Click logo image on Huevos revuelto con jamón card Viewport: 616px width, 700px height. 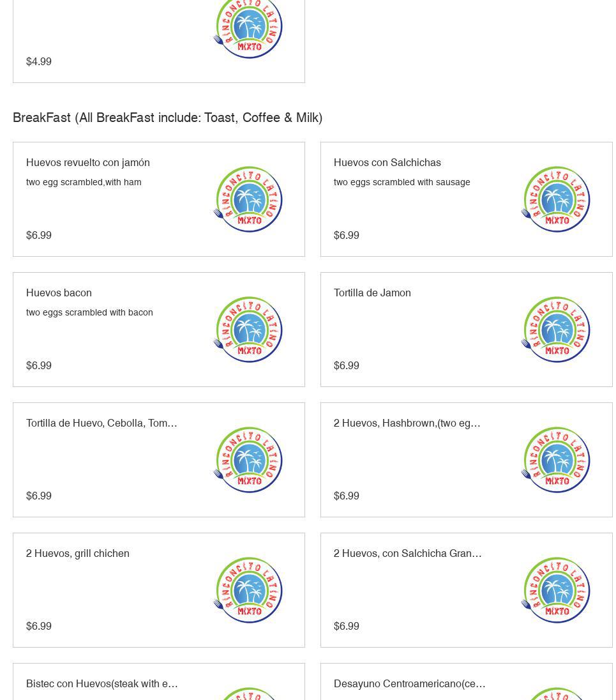point(248,199)
